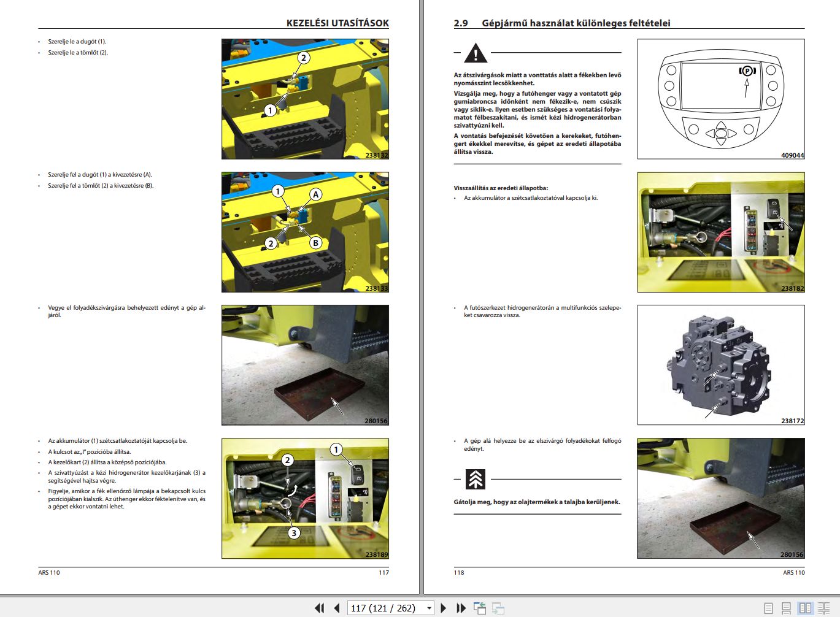
Task: Switch to continuous scrolling view
Action: coord(786,608)
